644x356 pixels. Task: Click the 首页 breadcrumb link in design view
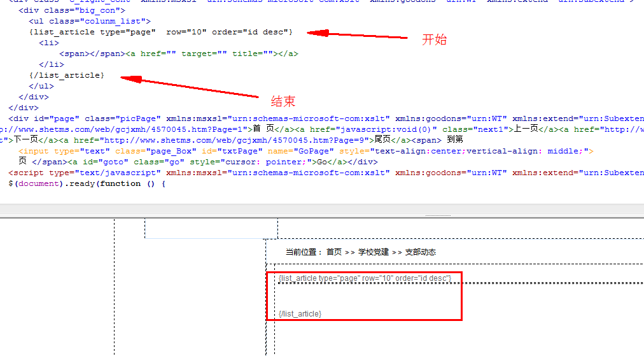pos(333,252)
